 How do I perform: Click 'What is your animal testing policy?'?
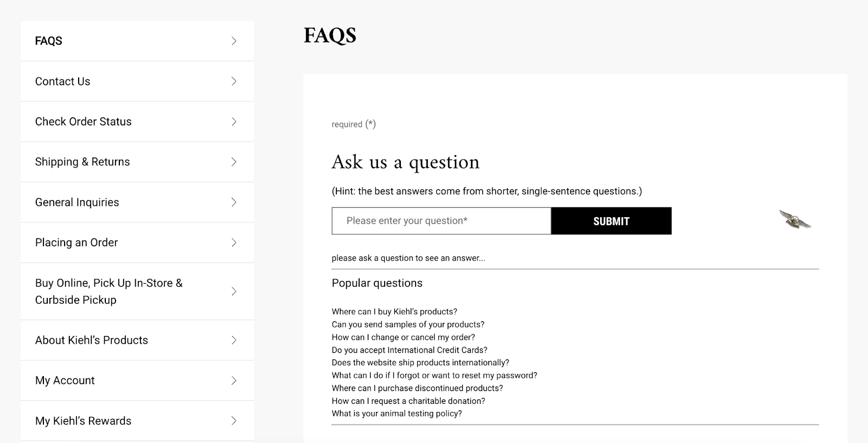(397, 413)
